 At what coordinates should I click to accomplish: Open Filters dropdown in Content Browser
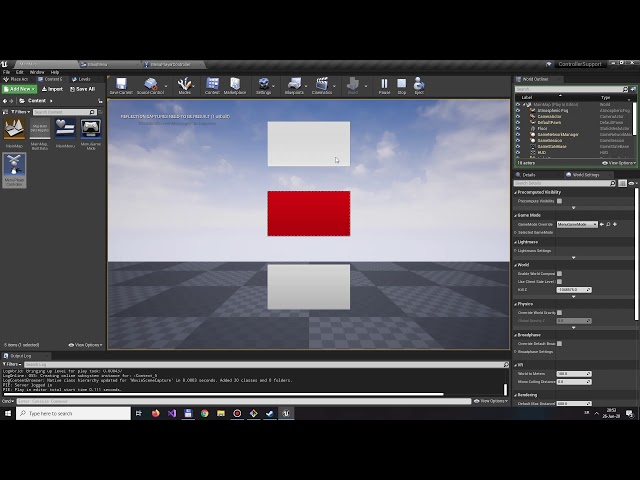click(x=20, y=112)
